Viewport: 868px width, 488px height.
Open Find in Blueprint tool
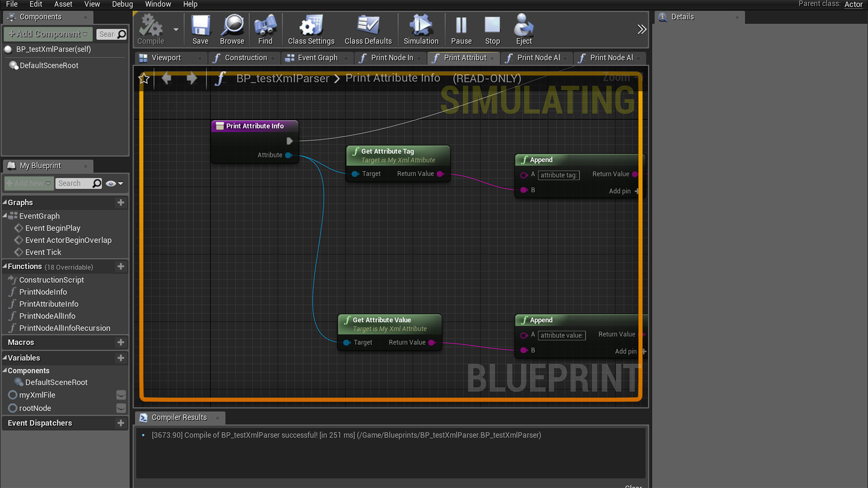(x=265, y=26)
